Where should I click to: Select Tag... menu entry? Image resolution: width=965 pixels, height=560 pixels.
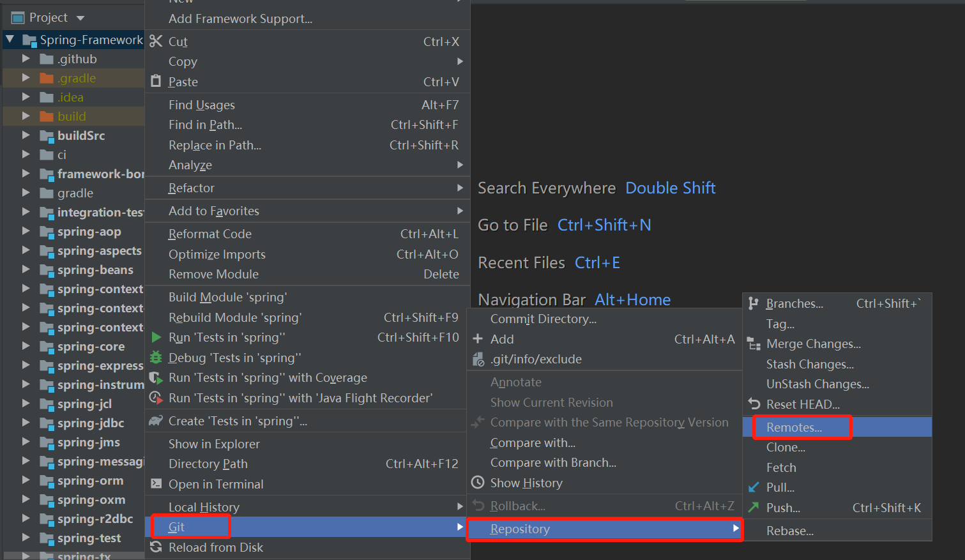[837, 324]
